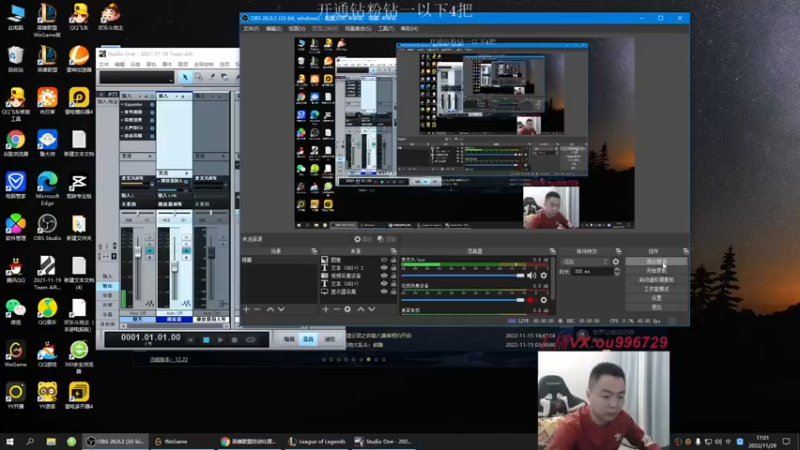Switch to 混音 tab in Studio One

point(309,339)
